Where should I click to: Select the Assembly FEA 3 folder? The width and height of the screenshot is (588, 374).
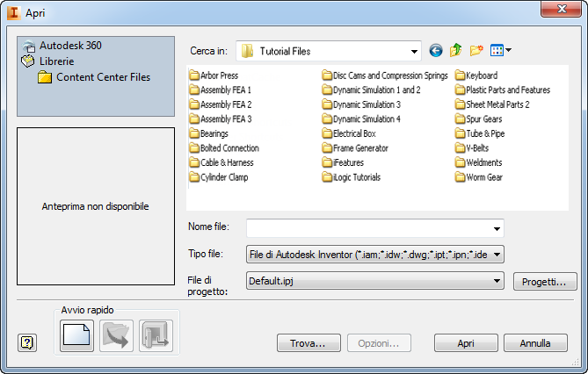click(x=221, y=119)
